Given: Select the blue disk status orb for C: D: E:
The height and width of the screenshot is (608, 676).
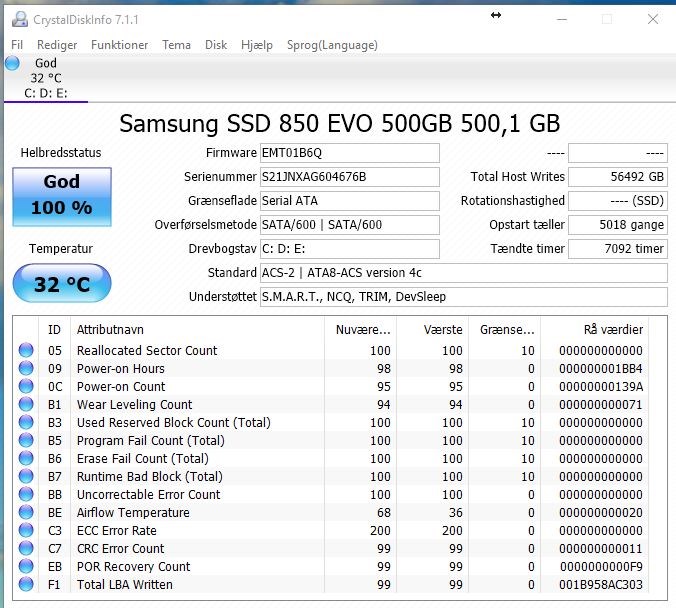Looking at the screenshot, I should tap(13, 63).
